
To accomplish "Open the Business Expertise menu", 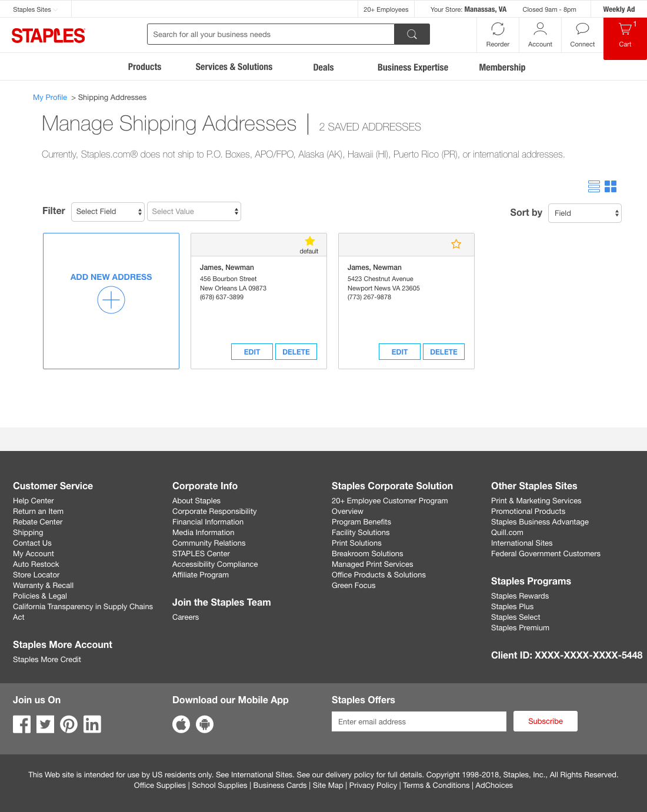I will pos(412,67).
